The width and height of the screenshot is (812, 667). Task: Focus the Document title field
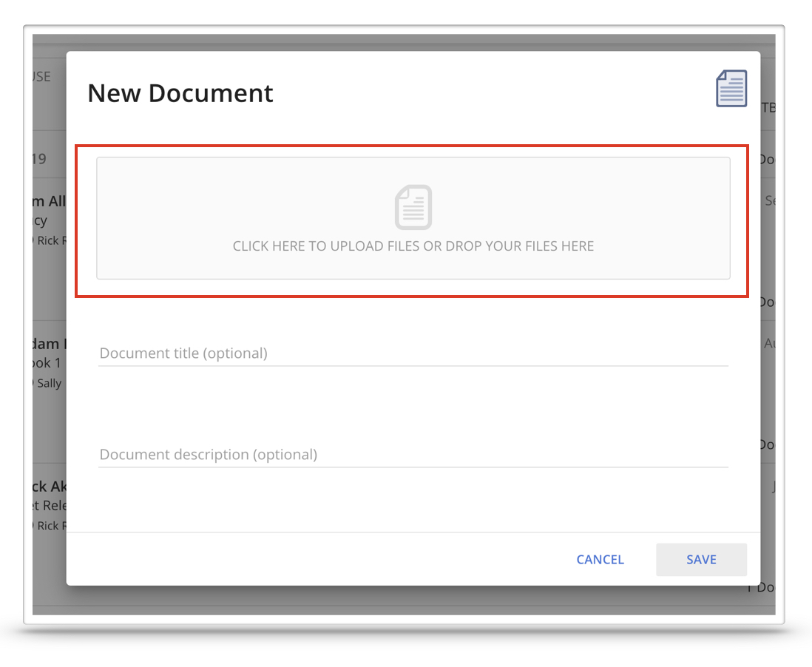tap(413, 353)
